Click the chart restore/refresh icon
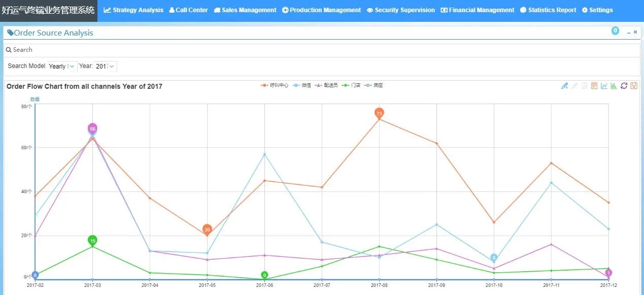This screenshot has width=644, height=295. point(624,86)
